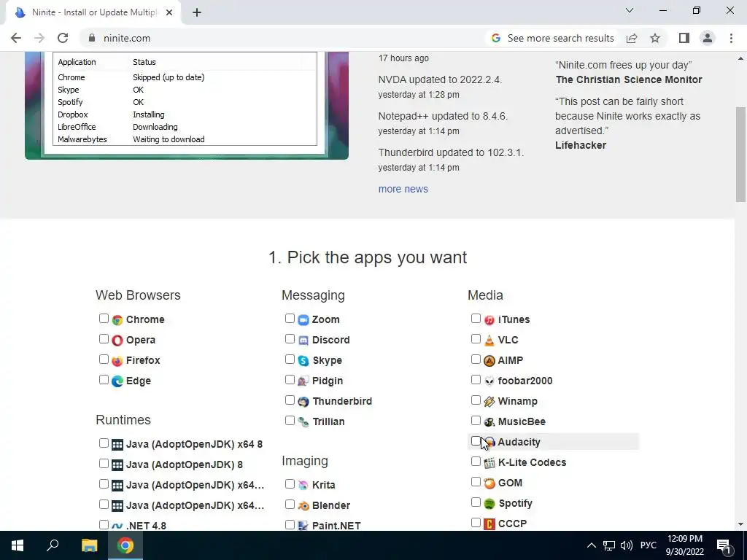Click the Discord app icon
This screenshot has width=747, height=560.
pos(303,341)
